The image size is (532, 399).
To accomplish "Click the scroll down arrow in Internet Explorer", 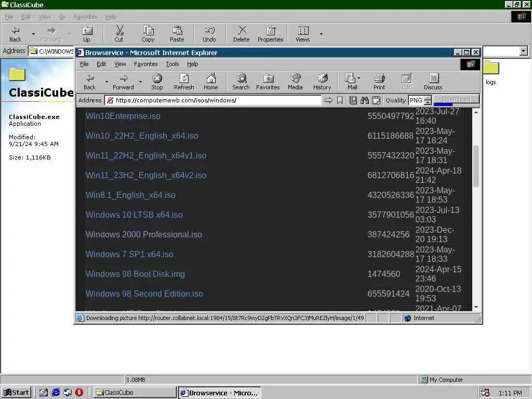I will coord(476,307).
